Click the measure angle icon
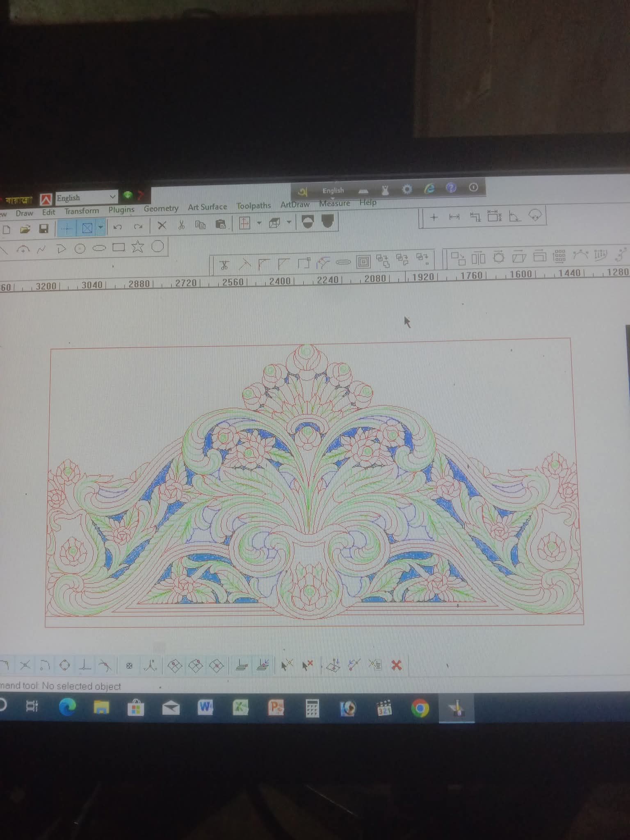This screenshot has height=840, width=630. [x=514, y=216]
